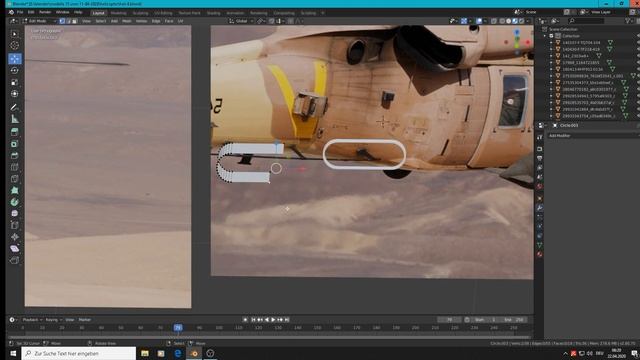Open the Object Data properties tab
The image size is (640, 360).
coord(540,245)
